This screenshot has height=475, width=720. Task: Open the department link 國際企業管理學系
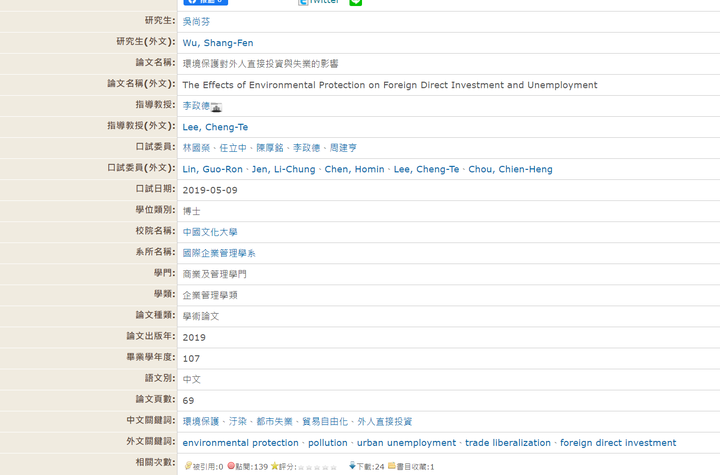[x=219, y=253]
